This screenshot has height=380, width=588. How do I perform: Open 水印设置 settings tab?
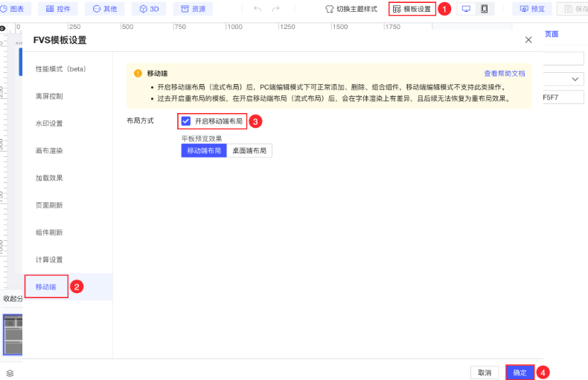(49, 123)
